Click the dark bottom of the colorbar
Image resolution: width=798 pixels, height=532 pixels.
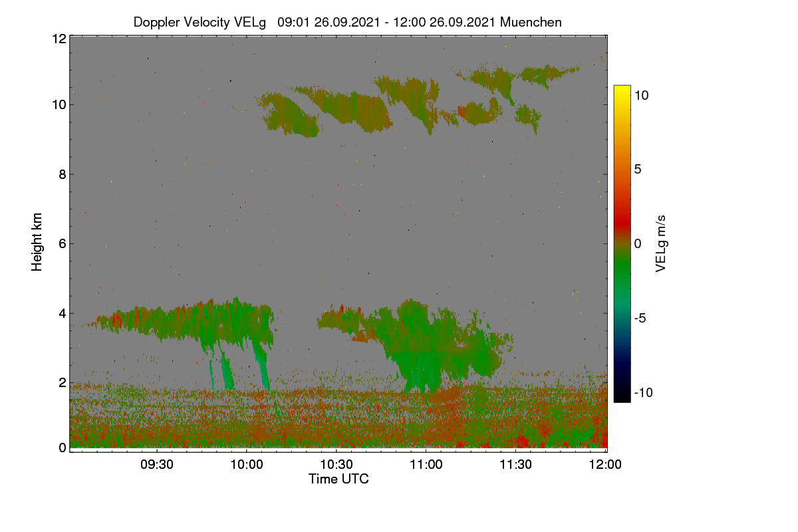622,394
